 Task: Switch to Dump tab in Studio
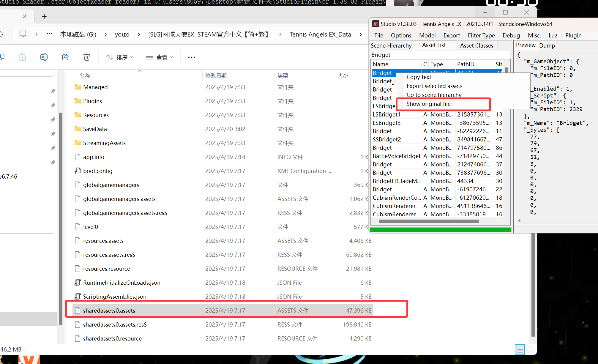[x=547, y=45]
